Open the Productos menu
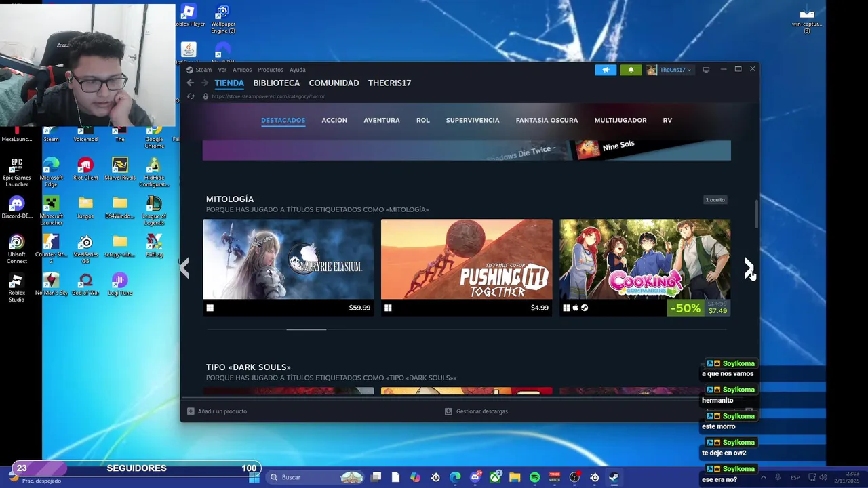Screen dimensions: 868x488 [271, 70]
